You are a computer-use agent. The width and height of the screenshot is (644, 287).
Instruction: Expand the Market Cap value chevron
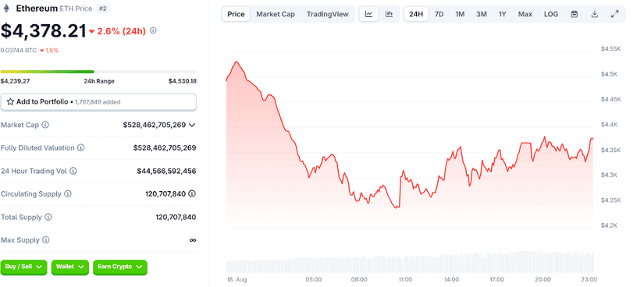pos(192,125)
